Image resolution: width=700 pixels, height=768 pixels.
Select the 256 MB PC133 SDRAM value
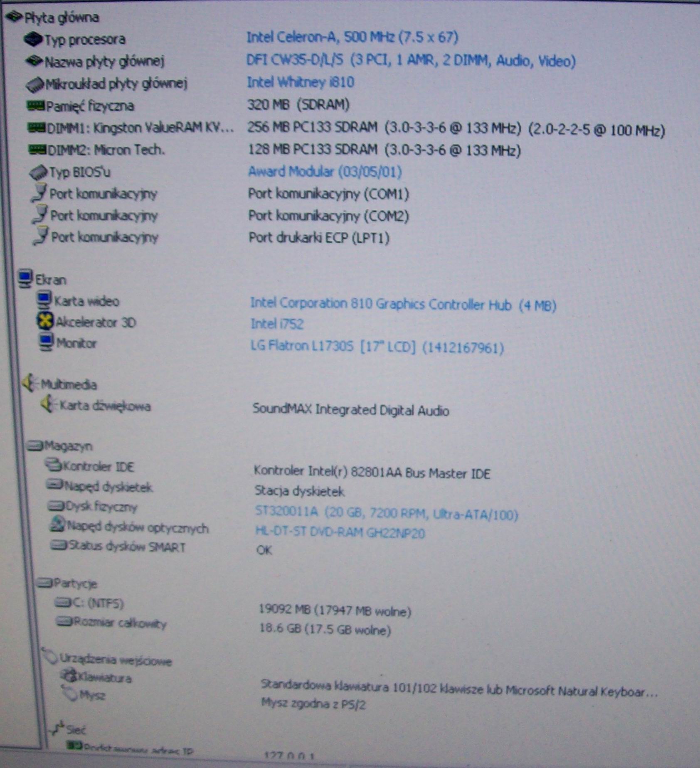click(456, 129)
